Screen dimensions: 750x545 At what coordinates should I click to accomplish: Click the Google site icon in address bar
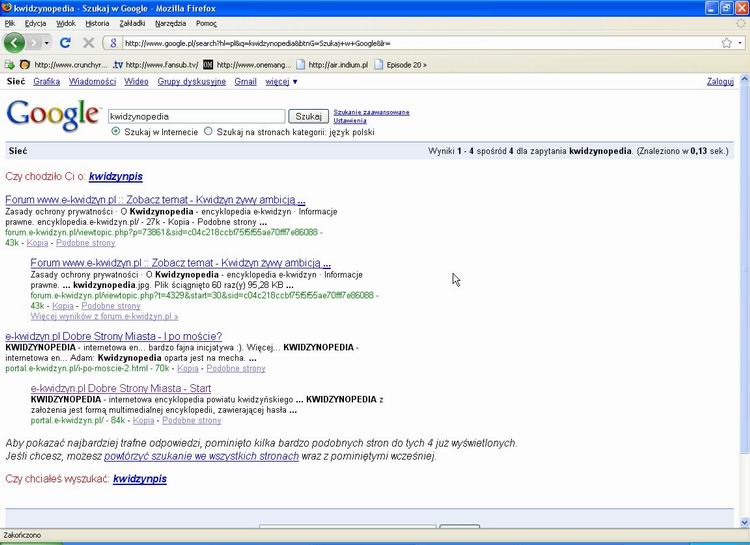click(114, 43)
